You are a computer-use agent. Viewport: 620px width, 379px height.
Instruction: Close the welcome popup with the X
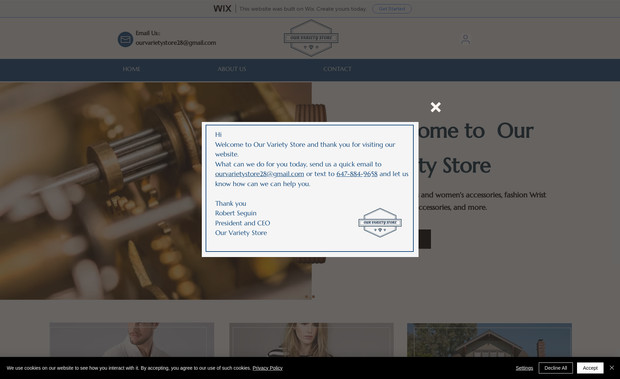click(435, 107)
